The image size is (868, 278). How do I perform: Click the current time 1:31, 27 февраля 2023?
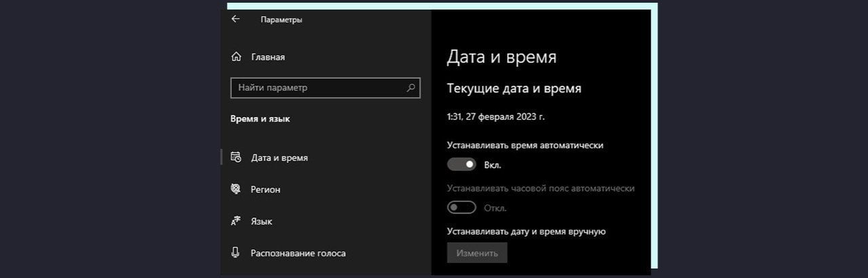[x=495, y=117]
